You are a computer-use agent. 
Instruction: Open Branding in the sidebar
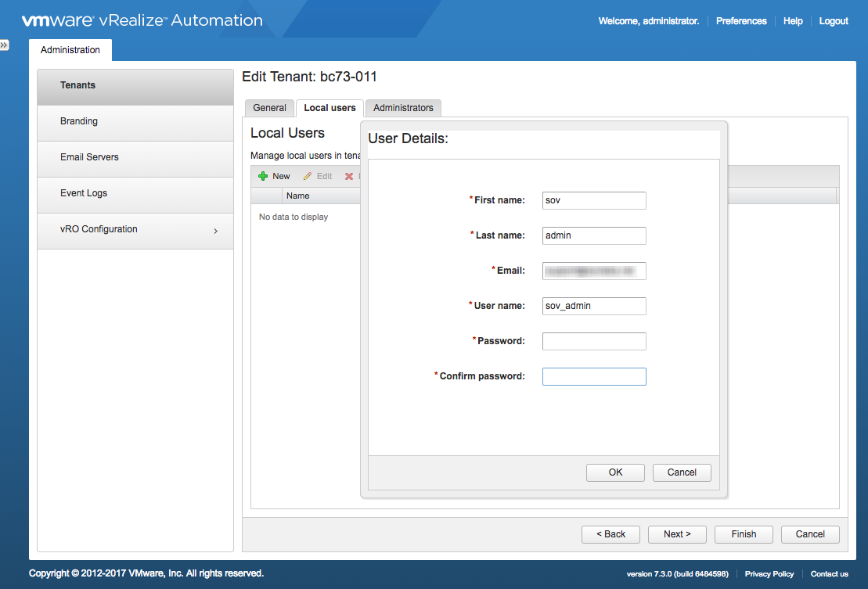click(135, 123)
